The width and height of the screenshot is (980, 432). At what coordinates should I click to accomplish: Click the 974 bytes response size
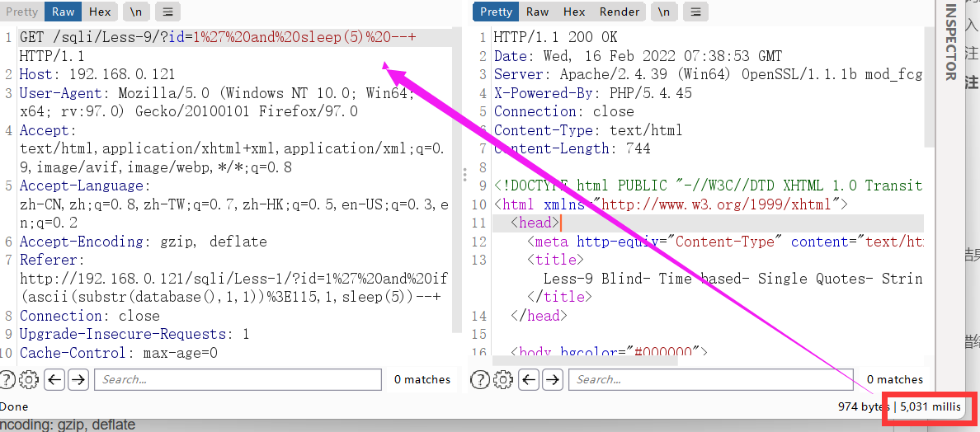(865, 407)
